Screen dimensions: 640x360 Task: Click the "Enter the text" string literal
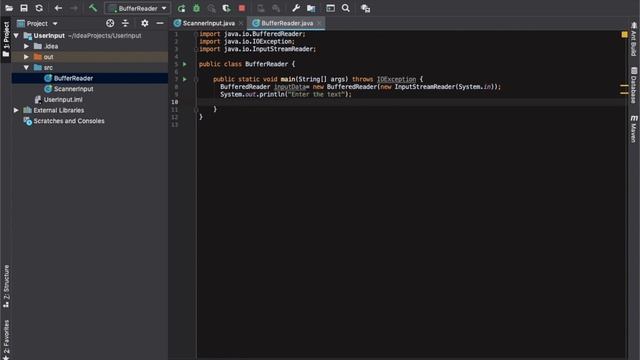tap(318, 94)
